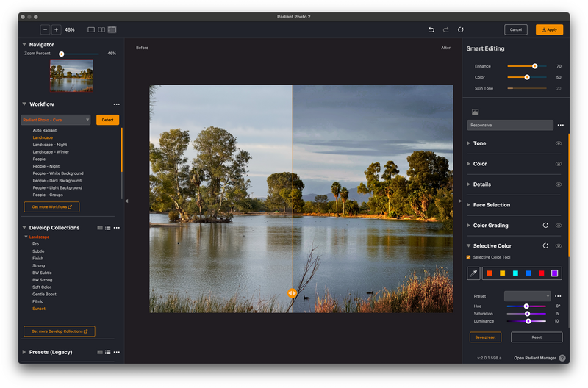This screenshot has height=388, width=588.
Task: Open Develop Collections three-dot menu
Action: click(x=117, y=228)
